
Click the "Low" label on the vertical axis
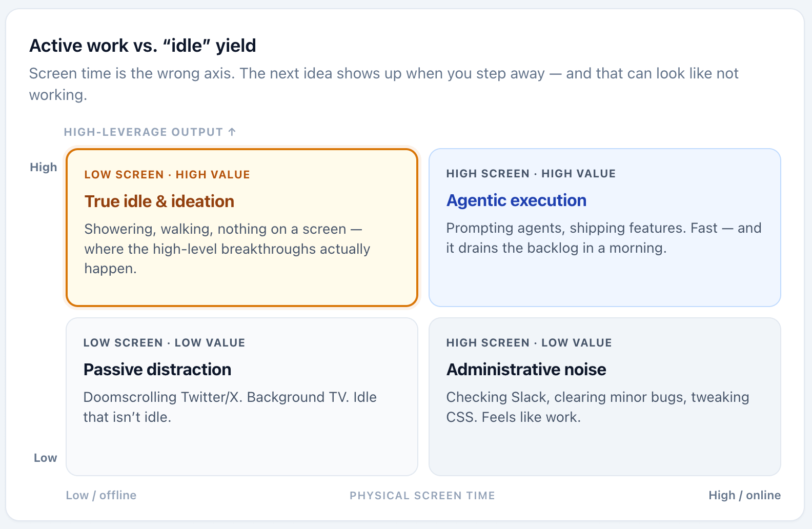point(46,458)
